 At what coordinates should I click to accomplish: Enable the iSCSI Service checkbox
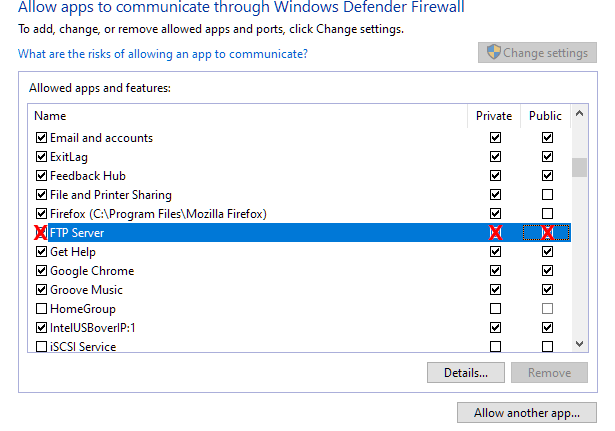pyautogui.click(x=41, y=347)
